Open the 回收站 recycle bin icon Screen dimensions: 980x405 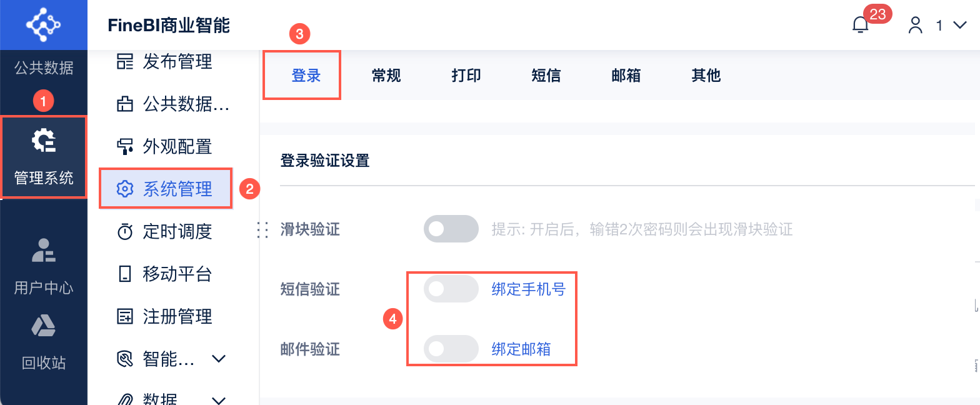pyautogui.click(x=43, y=326)
